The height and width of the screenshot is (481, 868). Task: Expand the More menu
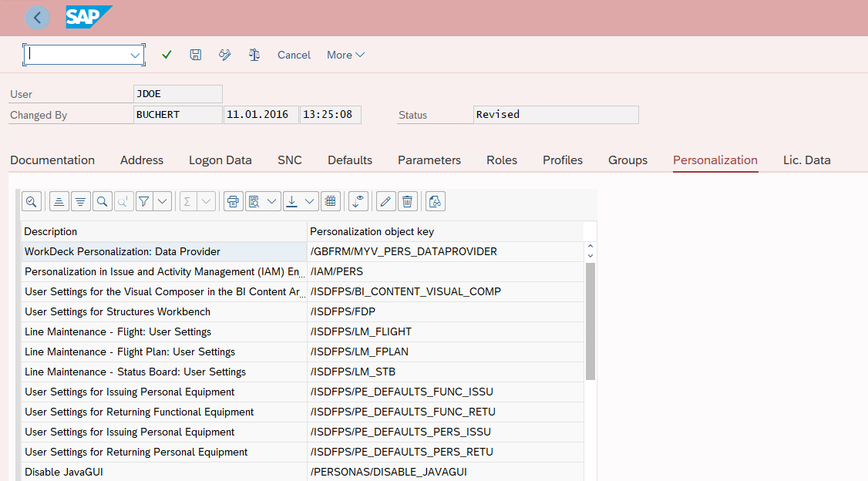point(345,55)
